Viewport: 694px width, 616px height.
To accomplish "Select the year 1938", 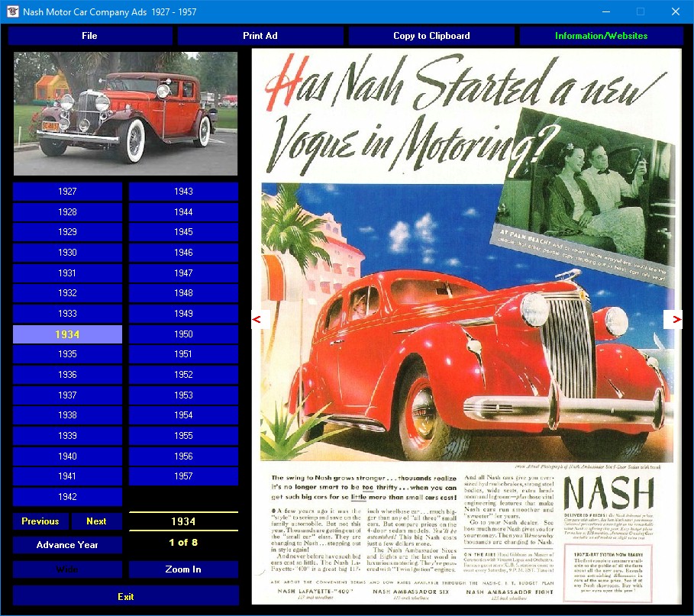I will click(x=67, y=415).
